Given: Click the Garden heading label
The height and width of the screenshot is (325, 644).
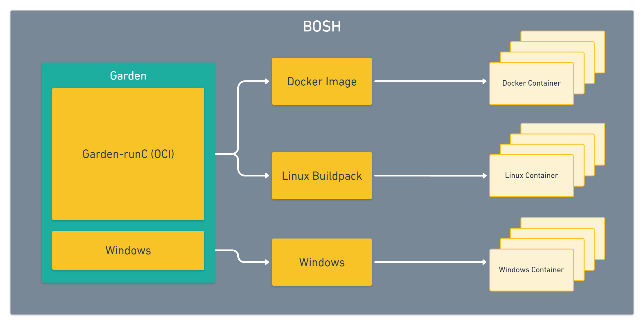Looking at the screenshot, I should 128,76.
